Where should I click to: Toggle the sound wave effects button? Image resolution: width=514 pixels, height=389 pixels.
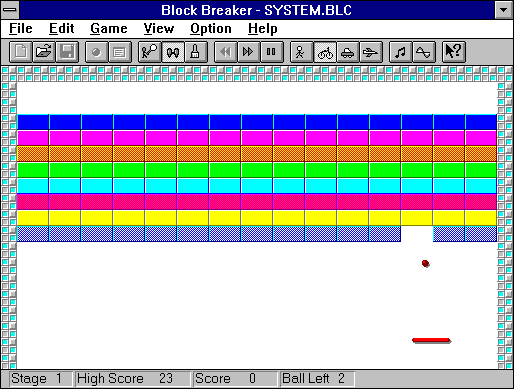pyautogui.click(x=424, y=52)
